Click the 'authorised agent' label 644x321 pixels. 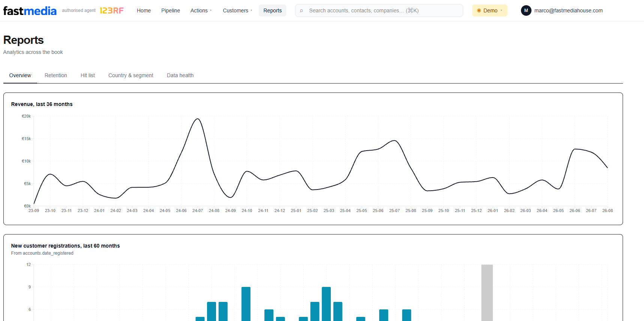[79, 10]
